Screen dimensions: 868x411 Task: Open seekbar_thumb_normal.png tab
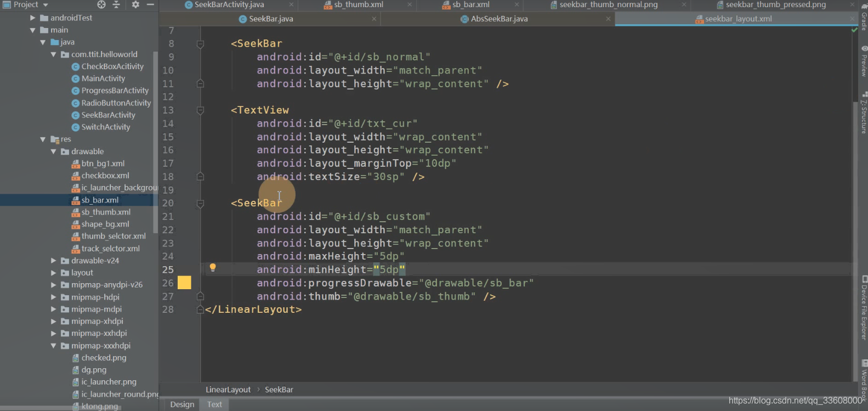608,4
